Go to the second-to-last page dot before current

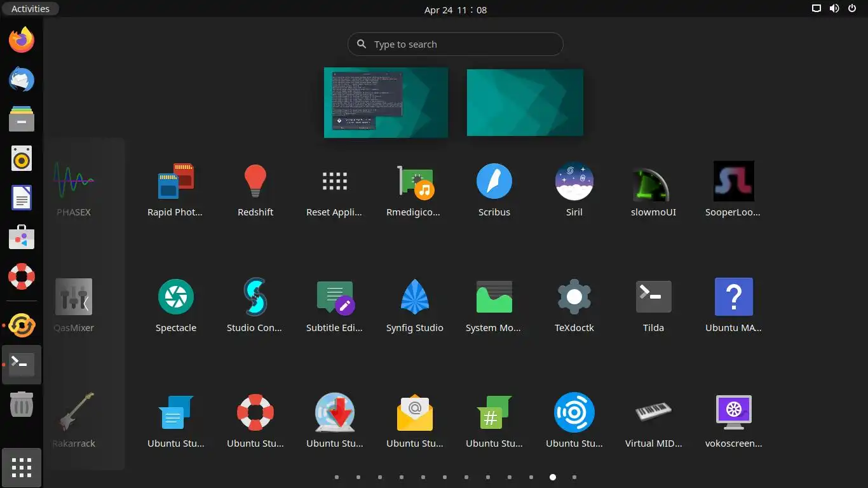(510, 477)
